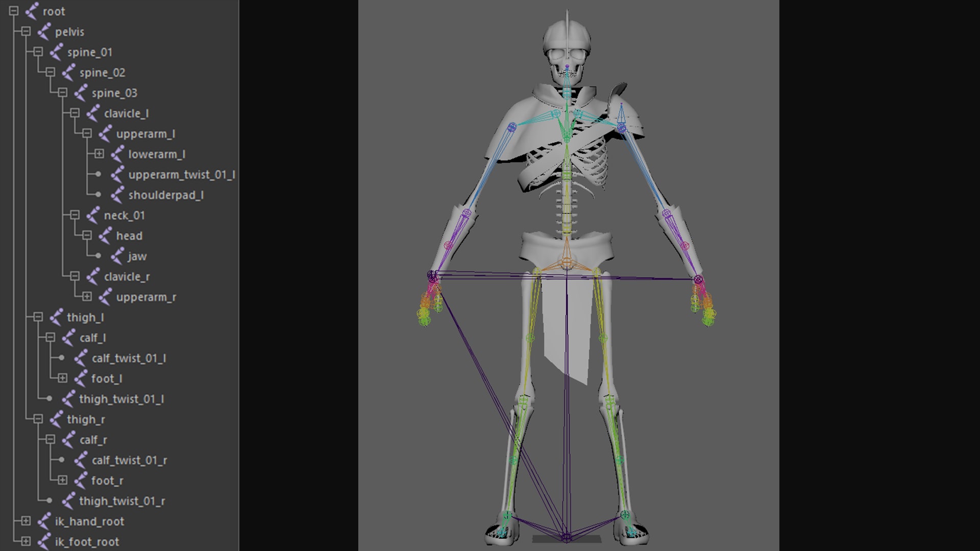Select upperarm_twist_01_l in the outliner
The height and width of the screenshot is (551, 980).
pos(181,174)
